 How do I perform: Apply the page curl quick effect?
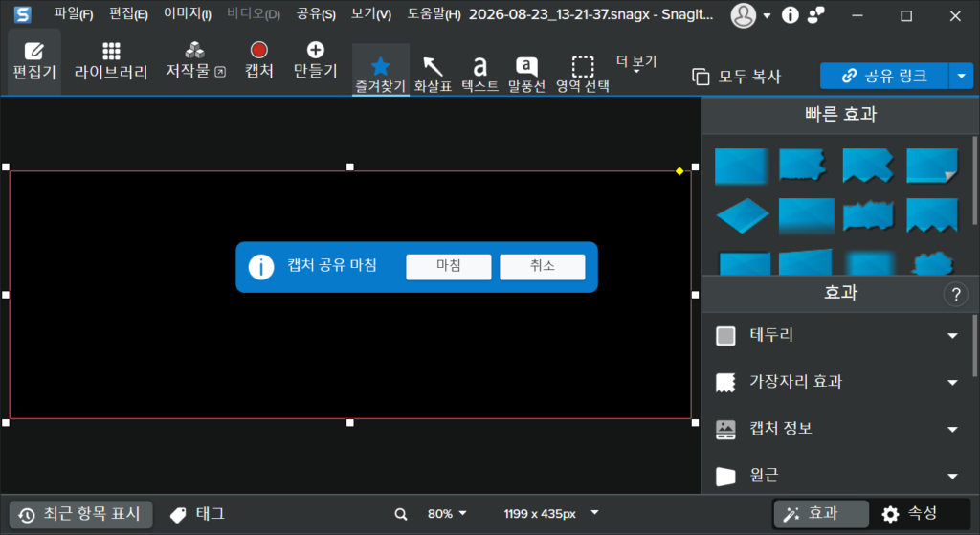tap(932, 166)
